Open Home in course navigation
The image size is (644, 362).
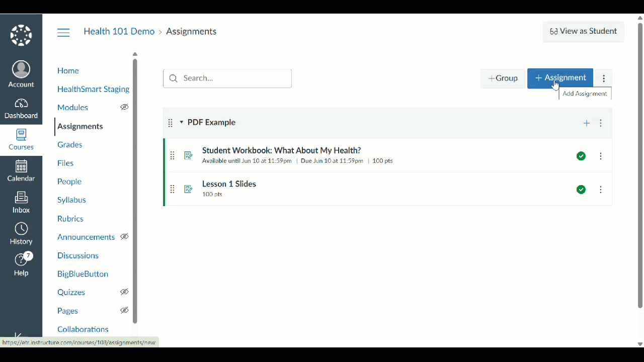68,71
